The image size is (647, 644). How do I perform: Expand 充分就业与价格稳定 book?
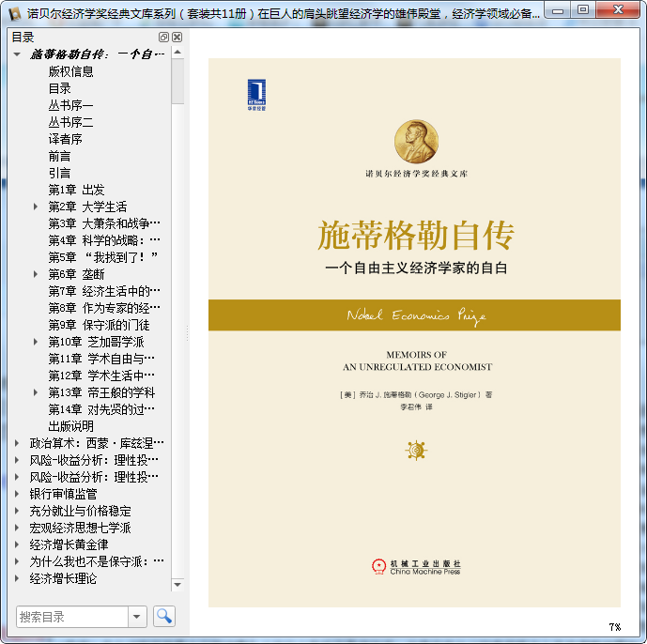17,511
